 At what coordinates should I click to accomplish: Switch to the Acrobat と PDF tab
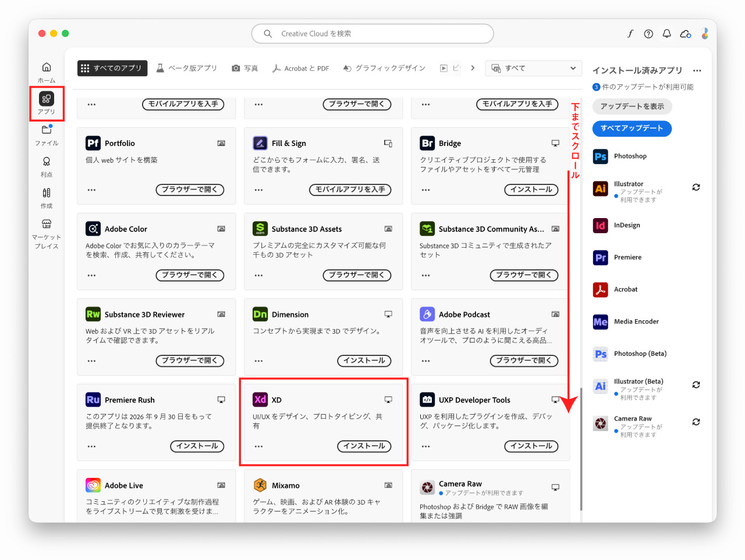pos(300,68)
